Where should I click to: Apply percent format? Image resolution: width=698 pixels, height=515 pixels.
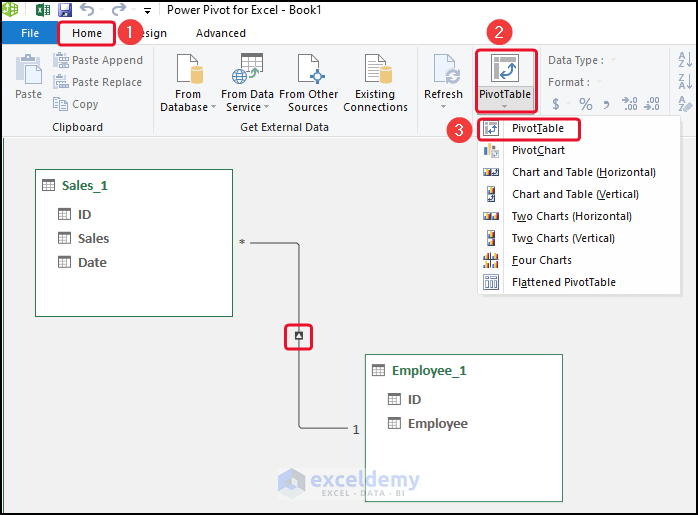point(586,104)
